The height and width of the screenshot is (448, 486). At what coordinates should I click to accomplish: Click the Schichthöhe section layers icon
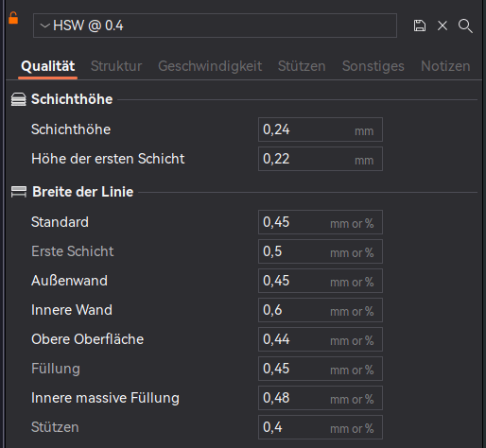click(19, 99)
